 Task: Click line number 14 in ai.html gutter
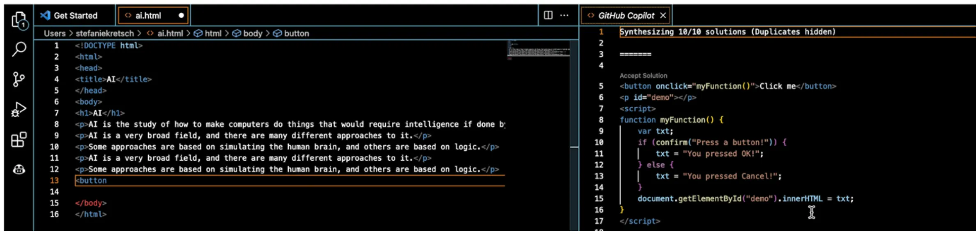click(x=54, y=191)
